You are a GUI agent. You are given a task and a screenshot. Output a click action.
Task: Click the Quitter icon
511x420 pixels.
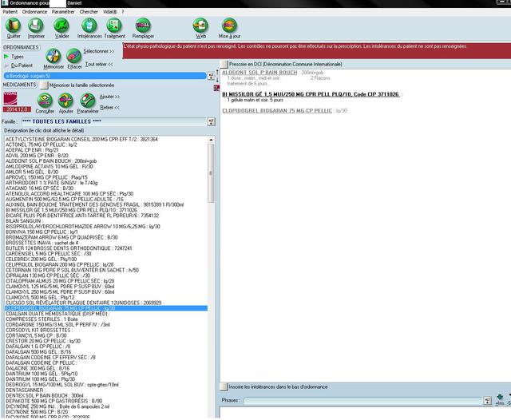tap(14, 27)
